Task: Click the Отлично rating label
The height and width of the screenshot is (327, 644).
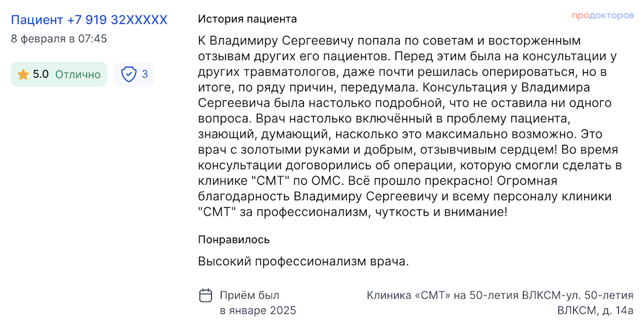Action: (x=78, y=74)
